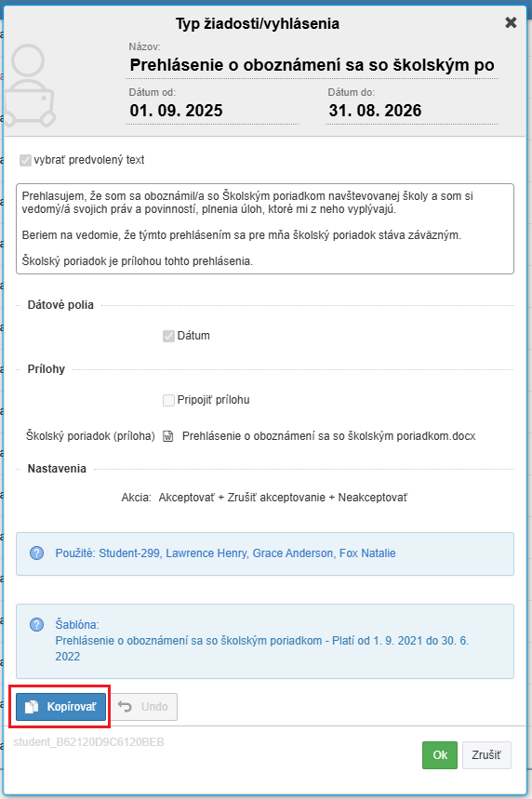Toggle the 'vybrať predvolený text' checkbox
Image resolution: width=532 pixels, height=799 pixels.
25,160
